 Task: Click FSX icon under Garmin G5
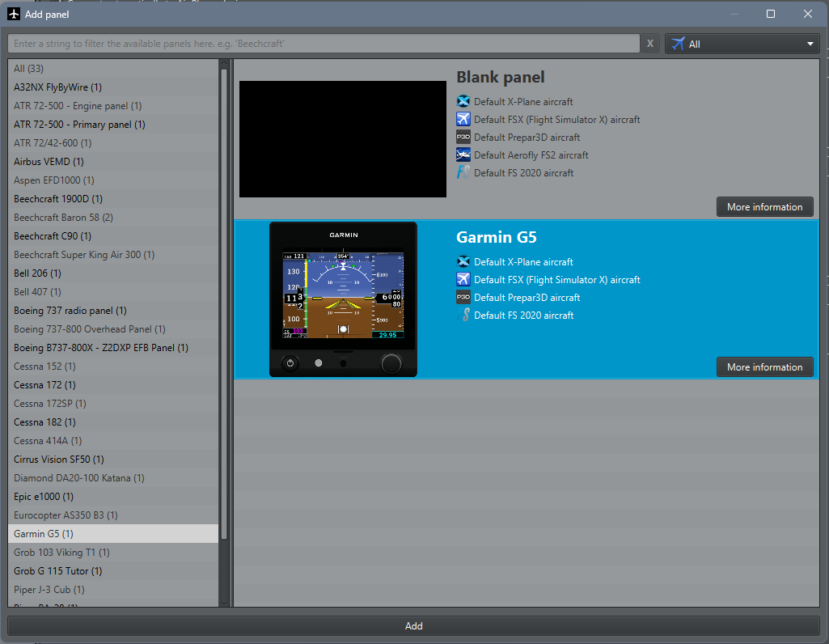click(x=463, y=280)
